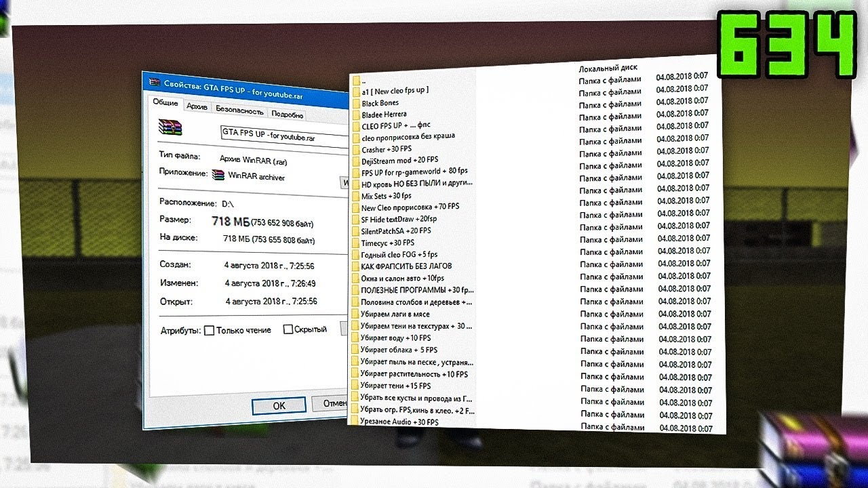Select the folder icon of 'Timecyc +30 FPS'
The height and width of the screenshot is (488, 868).
pyautogui.click(x=355, y=243)
